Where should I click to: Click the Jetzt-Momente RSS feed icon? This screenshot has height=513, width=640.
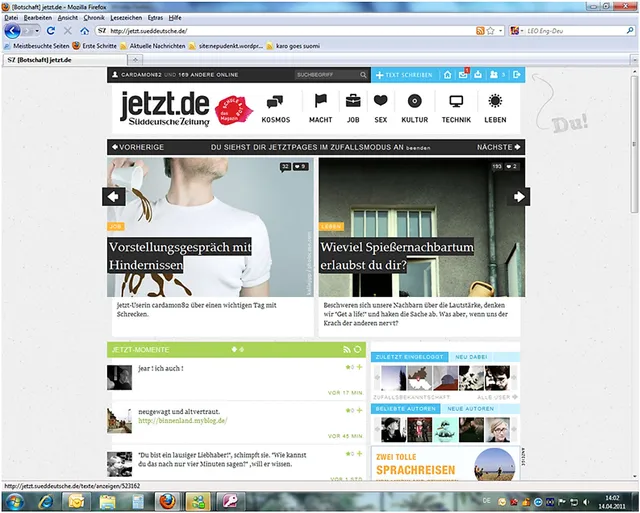pyautogui.click(x=346, y=349)
